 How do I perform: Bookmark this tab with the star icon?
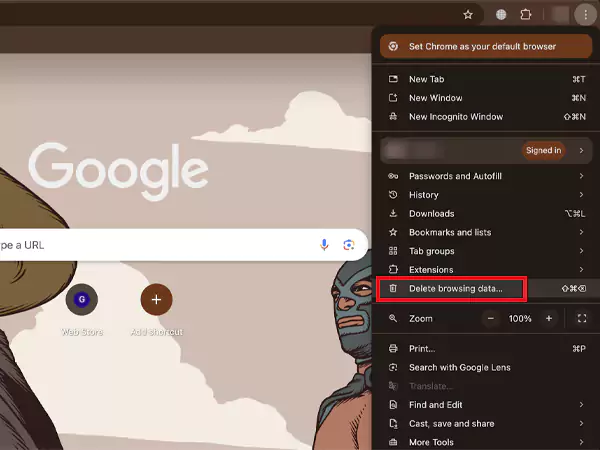468,15
